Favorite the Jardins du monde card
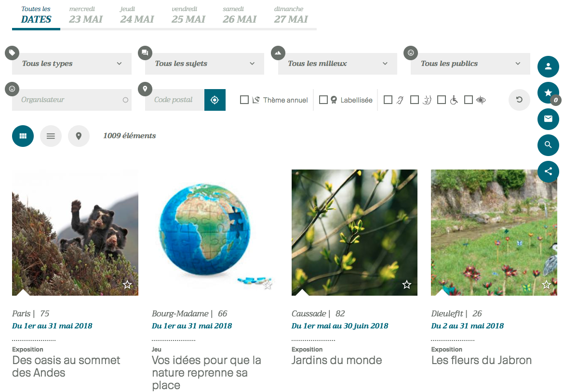This screenshot has height=392, width=564. tap(407, 285)
